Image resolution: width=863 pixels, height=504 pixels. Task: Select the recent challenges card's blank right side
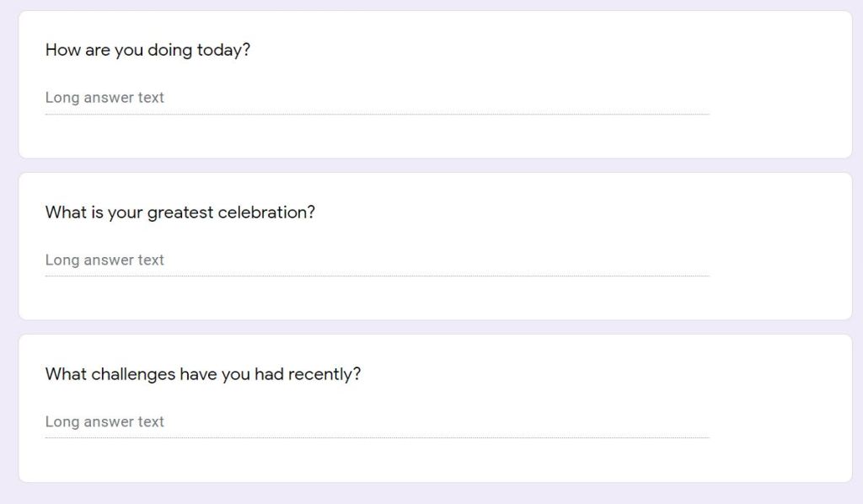(780, 409)
